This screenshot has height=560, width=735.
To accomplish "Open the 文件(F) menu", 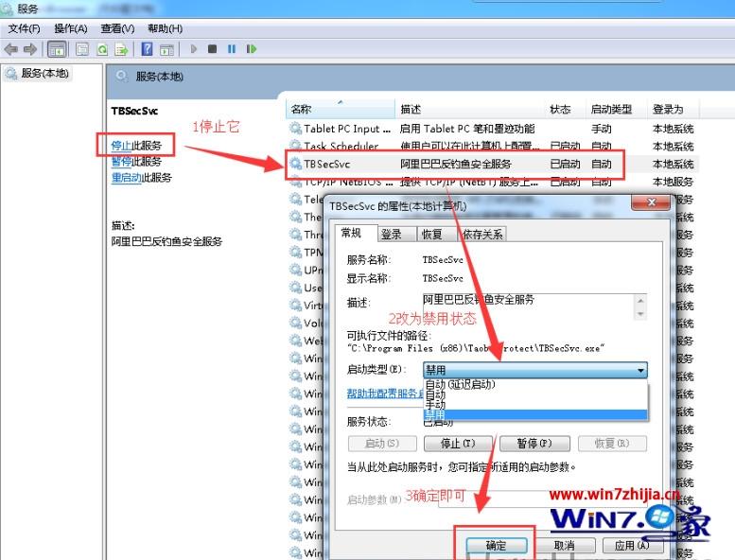I will point(24,28).
